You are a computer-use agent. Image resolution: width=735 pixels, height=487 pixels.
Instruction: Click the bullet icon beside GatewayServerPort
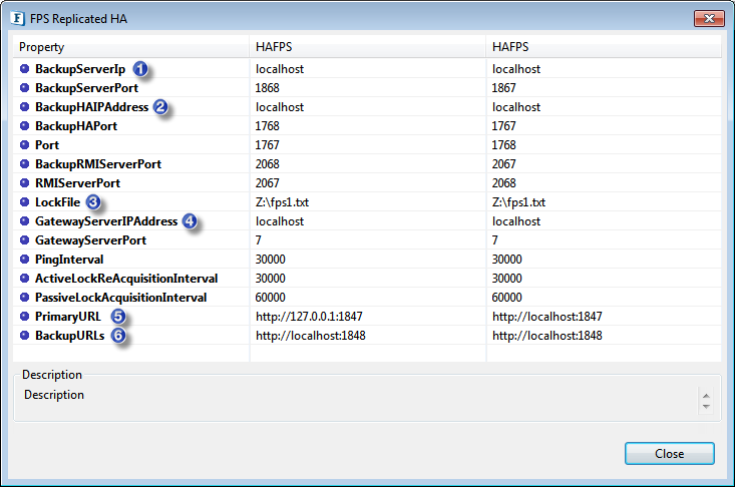[24, 240]
